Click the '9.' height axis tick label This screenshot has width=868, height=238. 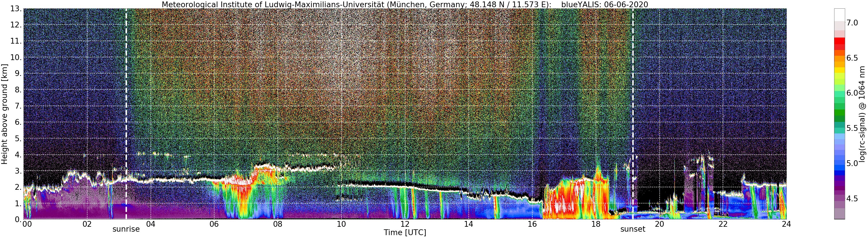[x=18, y=73]
